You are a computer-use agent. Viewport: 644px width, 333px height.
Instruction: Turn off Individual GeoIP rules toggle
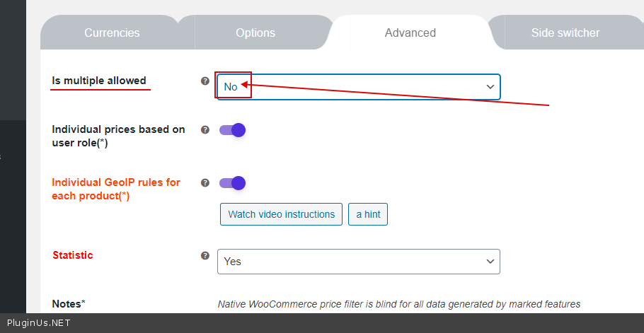coord(232,183)
